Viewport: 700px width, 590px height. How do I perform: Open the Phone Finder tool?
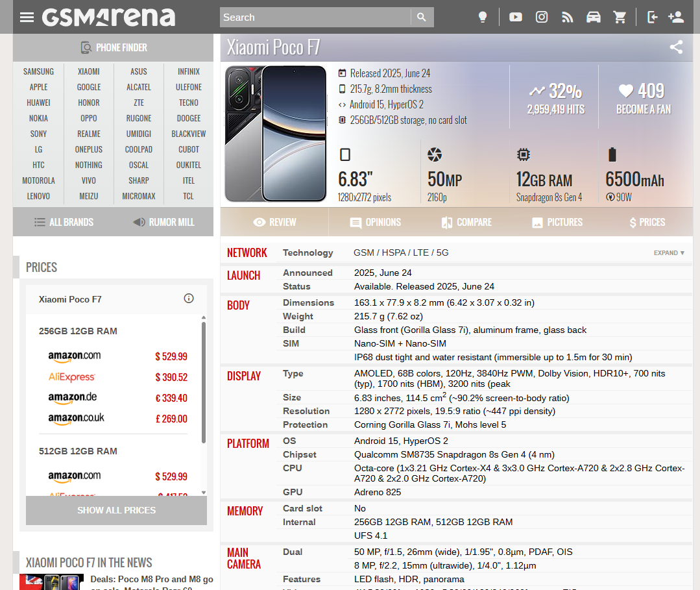pos(114,47)
